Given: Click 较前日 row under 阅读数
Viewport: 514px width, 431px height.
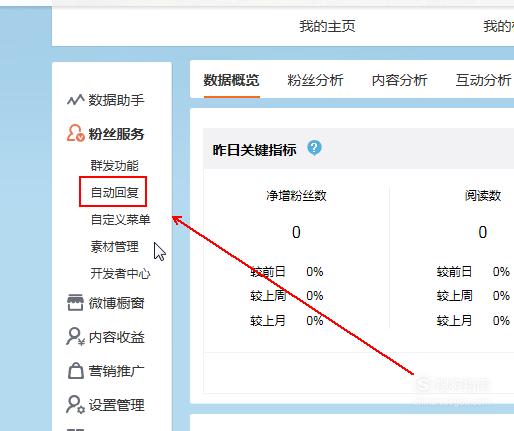Looking at the screenshot, I should [473, 272].
